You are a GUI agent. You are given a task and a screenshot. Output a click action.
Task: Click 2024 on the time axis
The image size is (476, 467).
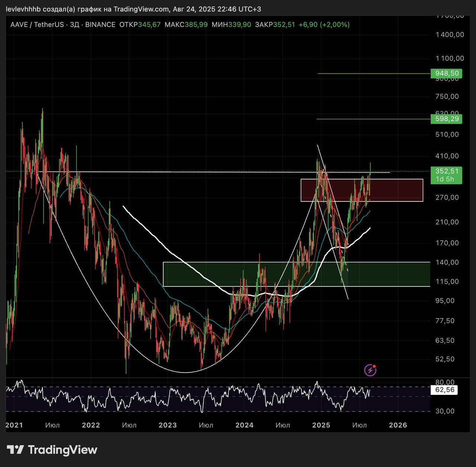tap(245, 425)
